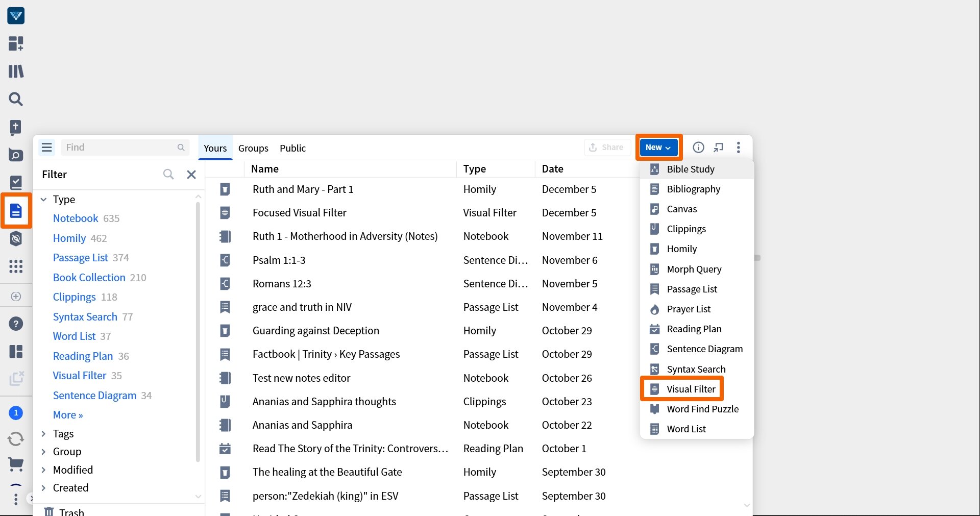This screenshot has height=516, width=980.
Task: Click icon for Ruth and Mary - Part 1
Action: pyautogui.click(x=225, y=189)
